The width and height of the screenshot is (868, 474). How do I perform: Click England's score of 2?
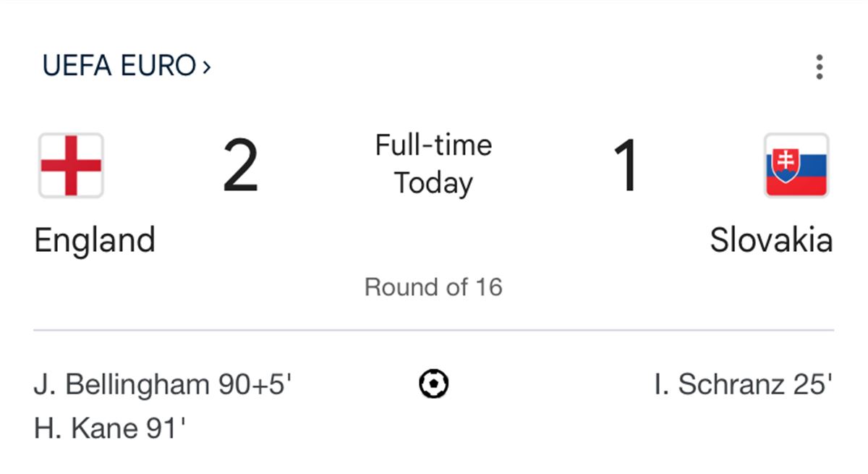pos(240,166)
